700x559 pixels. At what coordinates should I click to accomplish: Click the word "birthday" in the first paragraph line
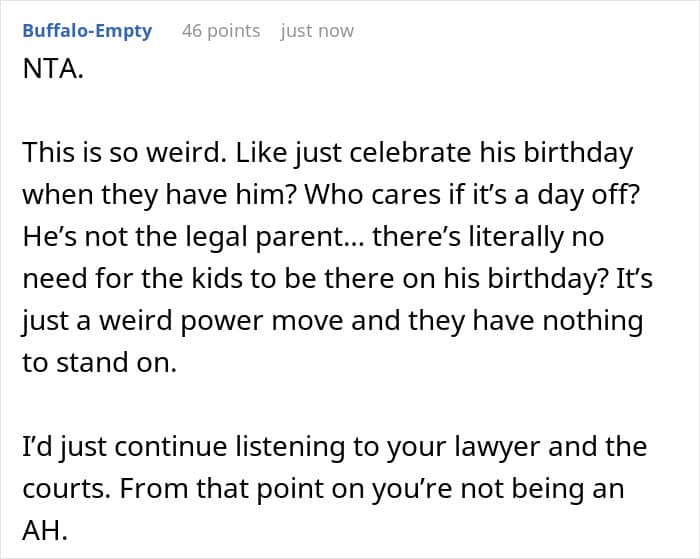578,154
